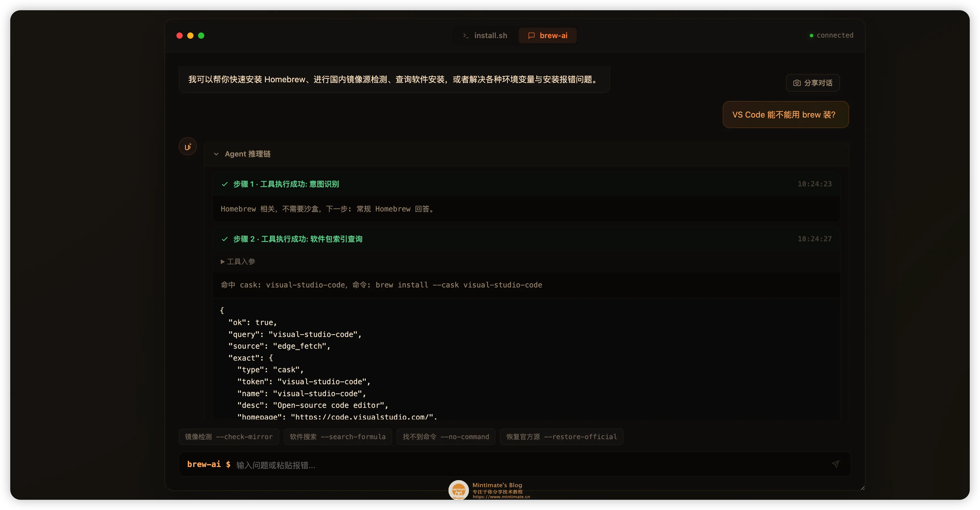Click the camera icon in 分享对话
980x510 pixels.
click(x=797, y=83)
